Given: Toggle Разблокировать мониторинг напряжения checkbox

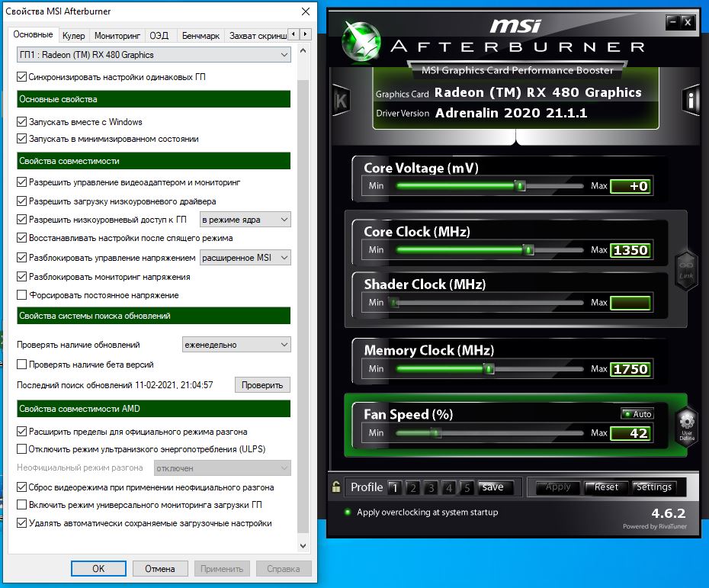Looking at the screenshot, I should 21,276.
